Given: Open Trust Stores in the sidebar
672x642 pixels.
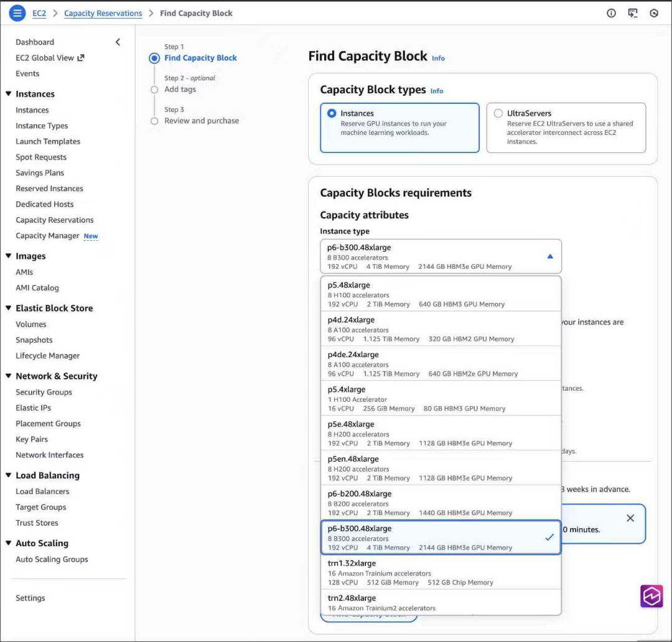Looking at the screenshot, I should 37,523.
